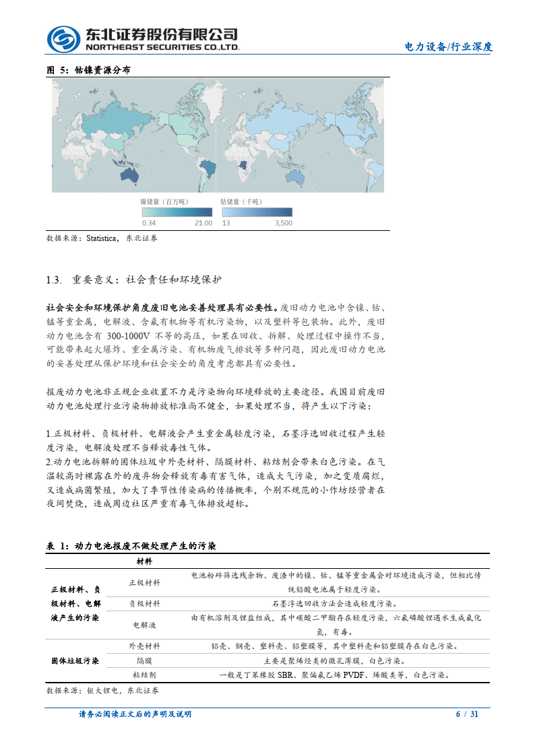Click the table cell 外壳材料
The height and width of the screenshot is (756, 535).
[145, 646]
